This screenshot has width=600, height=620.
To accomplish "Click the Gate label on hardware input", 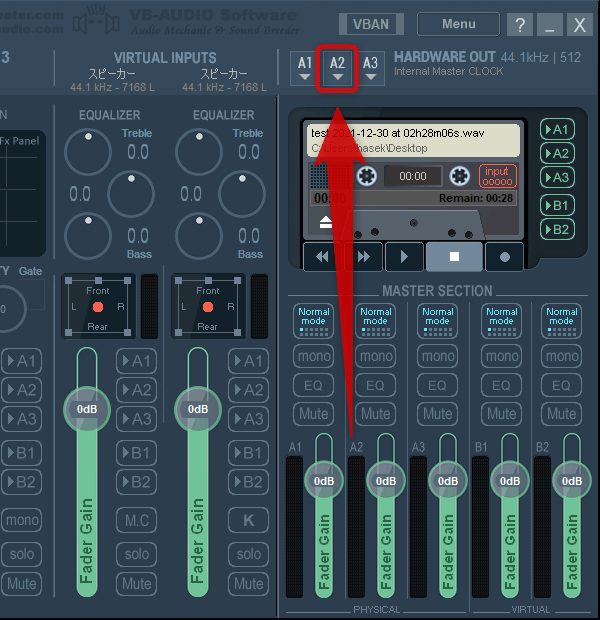I will tap(30, 271).
